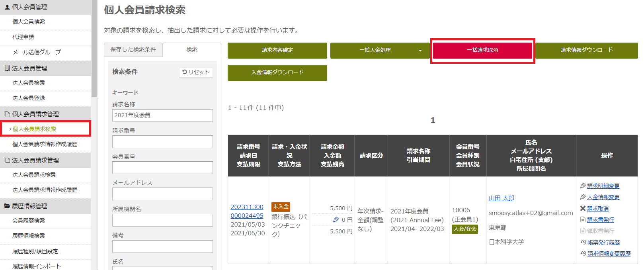The width and height of the screenshot is (644, 270).
Task: Click the 請求区分 column header
Action: click(x=371, y=156)
